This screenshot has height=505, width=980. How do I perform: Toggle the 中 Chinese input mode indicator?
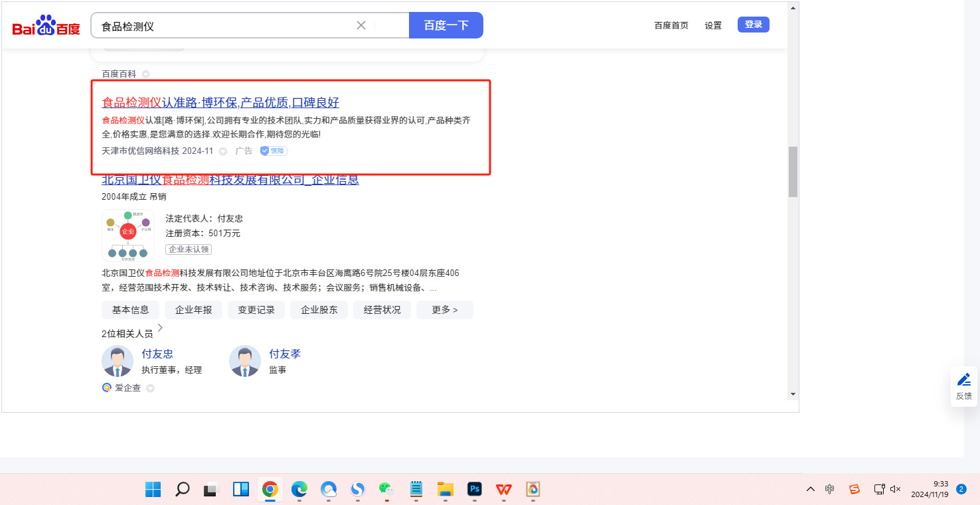[x=830, y=489]
